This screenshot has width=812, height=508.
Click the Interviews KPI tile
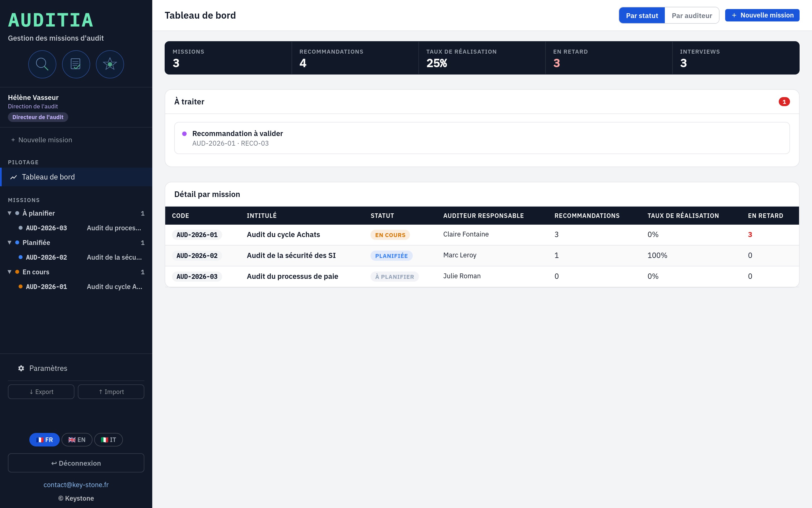(736, 58)
